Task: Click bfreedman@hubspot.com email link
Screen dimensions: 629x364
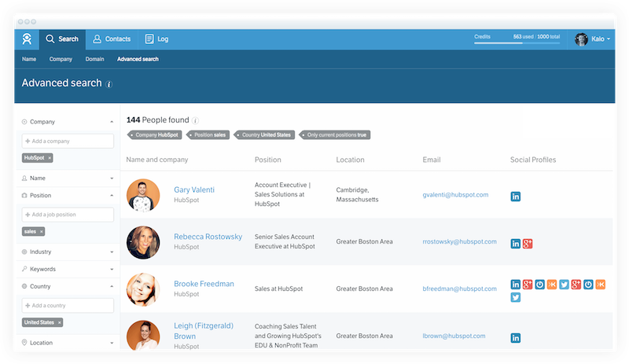Action: pyautogui.click(x=459, y=289)
